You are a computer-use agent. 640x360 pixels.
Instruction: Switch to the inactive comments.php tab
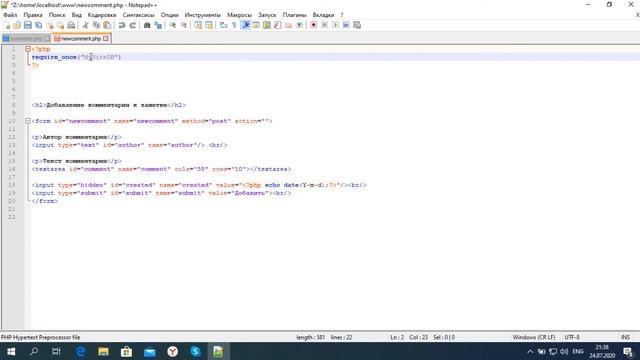(x=26, y=38)
